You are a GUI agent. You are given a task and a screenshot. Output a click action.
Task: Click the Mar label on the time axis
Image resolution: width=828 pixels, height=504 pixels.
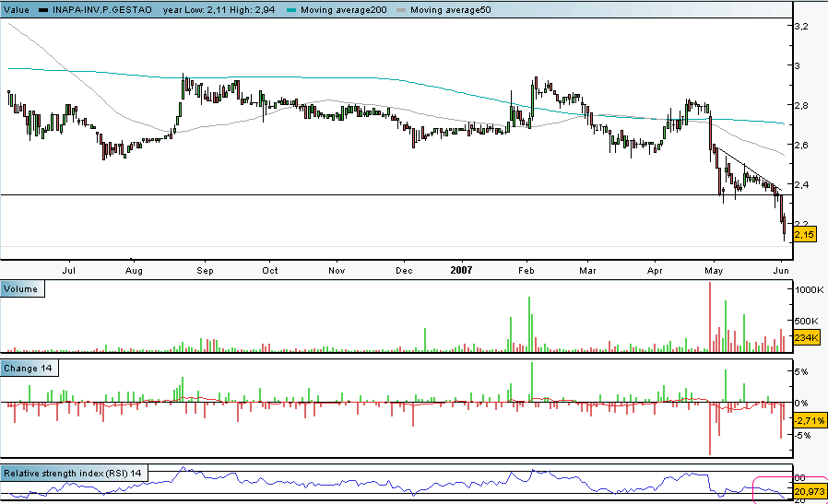(587, 270)
